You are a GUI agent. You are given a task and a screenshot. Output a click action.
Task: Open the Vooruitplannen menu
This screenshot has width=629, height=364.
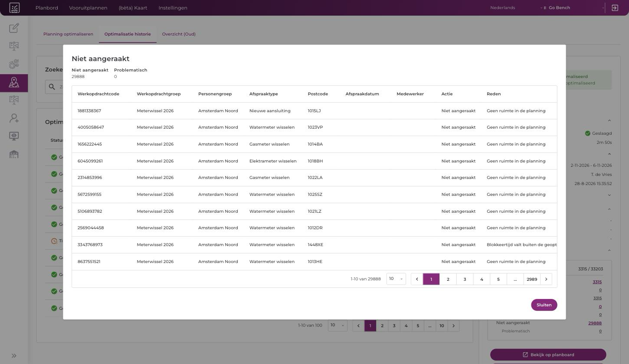[88, 8]
